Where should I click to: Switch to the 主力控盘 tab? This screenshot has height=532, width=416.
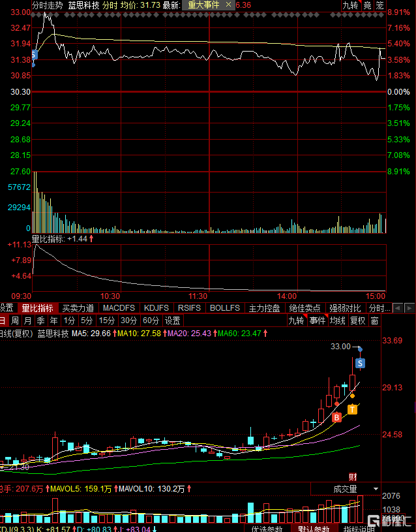265,308
